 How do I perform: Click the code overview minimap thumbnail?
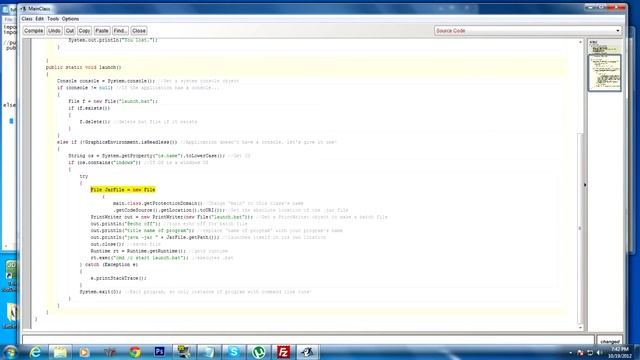(604, 73)
